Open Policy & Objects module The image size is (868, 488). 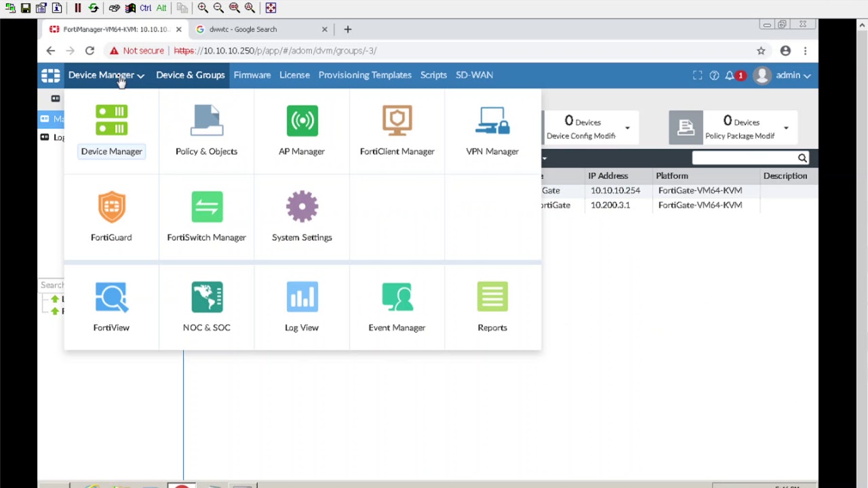coord(206,131)
